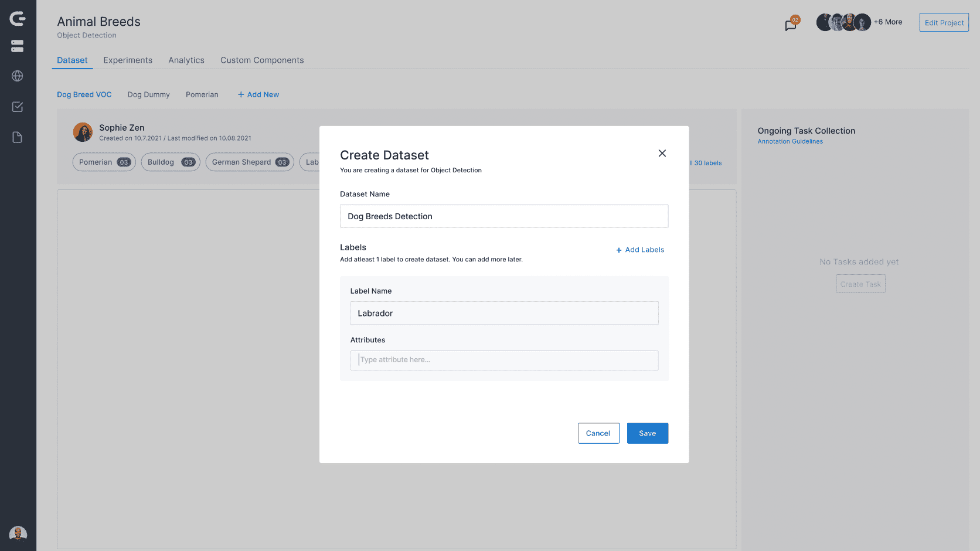Click the user profile avatar at bottom-left

click(x=18, y=534)
